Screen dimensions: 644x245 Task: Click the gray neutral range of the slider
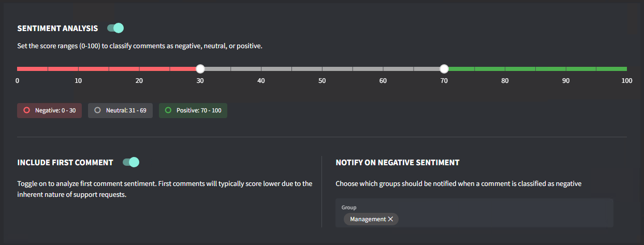coord(321,69)
